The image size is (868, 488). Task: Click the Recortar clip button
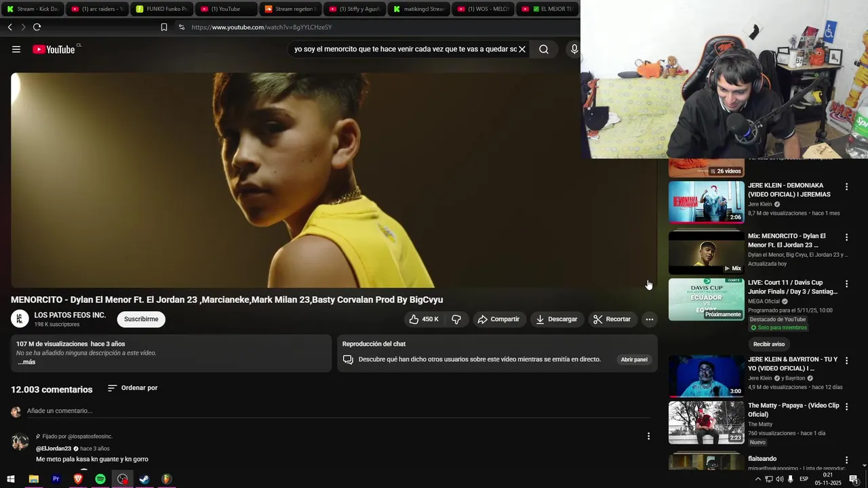[x=612, y=319]
